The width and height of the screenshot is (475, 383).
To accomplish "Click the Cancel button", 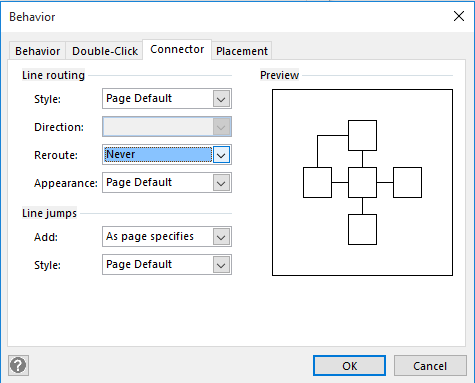I will (430, 366).
